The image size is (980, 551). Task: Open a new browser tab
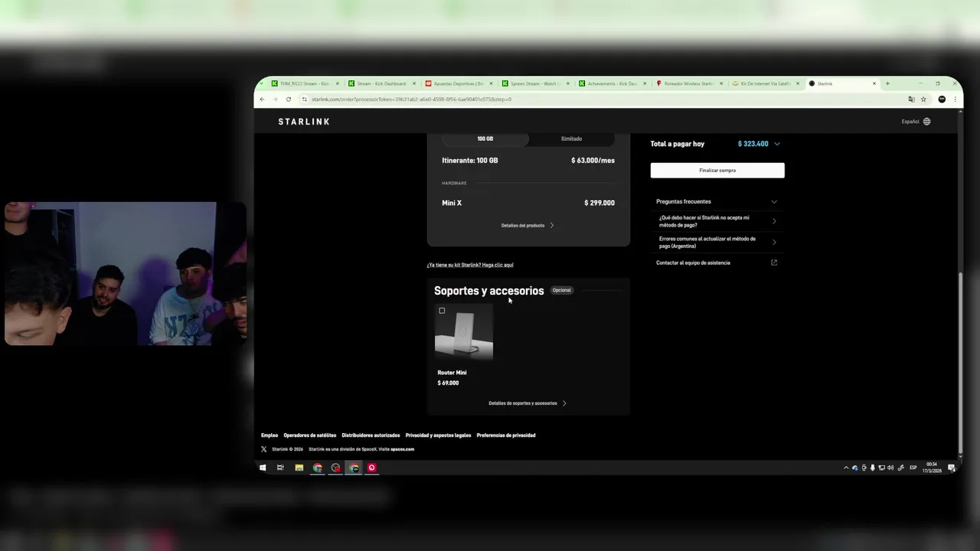887,83
